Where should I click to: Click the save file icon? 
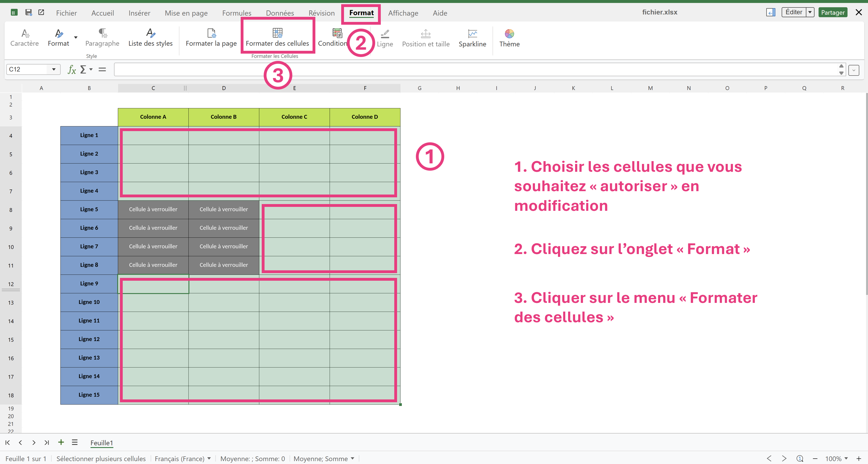(x=29, y=12)
